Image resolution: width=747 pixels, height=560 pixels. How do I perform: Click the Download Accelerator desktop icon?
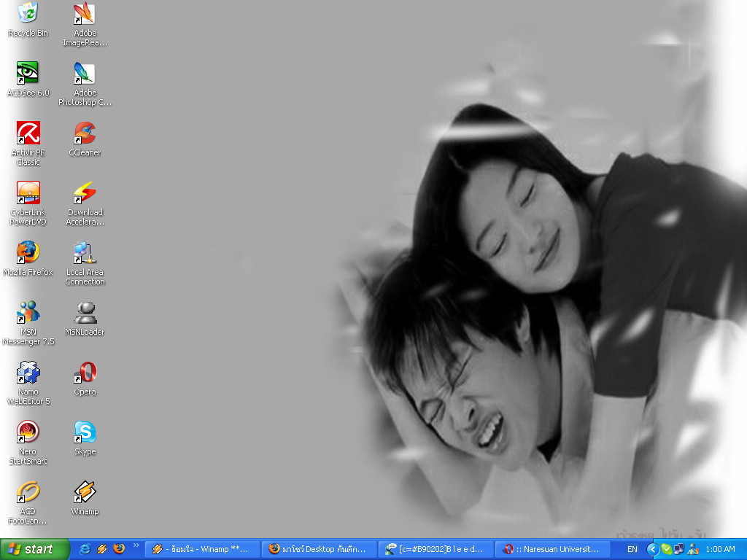click(x=85, y=204)
